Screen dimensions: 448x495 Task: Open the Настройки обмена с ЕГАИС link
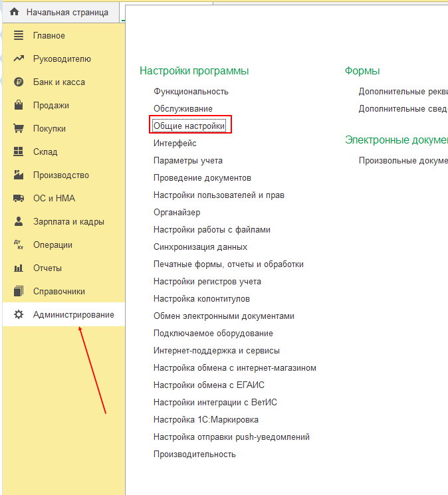point(209,385)
